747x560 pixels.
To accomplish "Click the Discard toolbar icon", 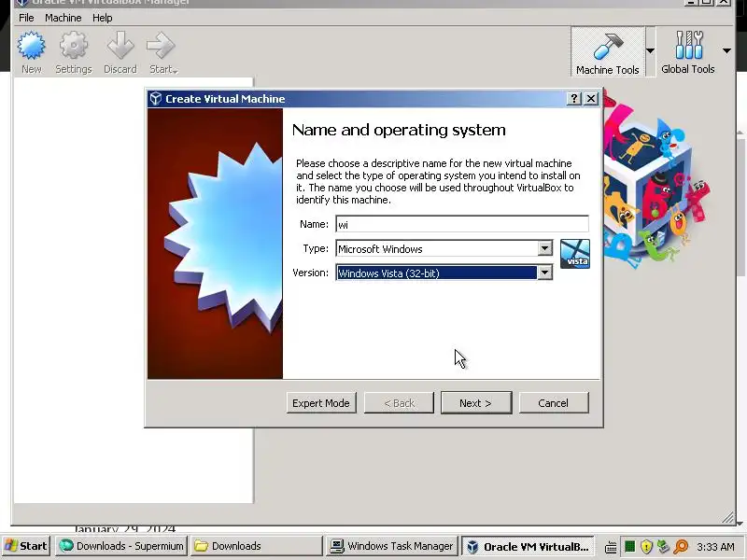I will click(x=120, y=52).
